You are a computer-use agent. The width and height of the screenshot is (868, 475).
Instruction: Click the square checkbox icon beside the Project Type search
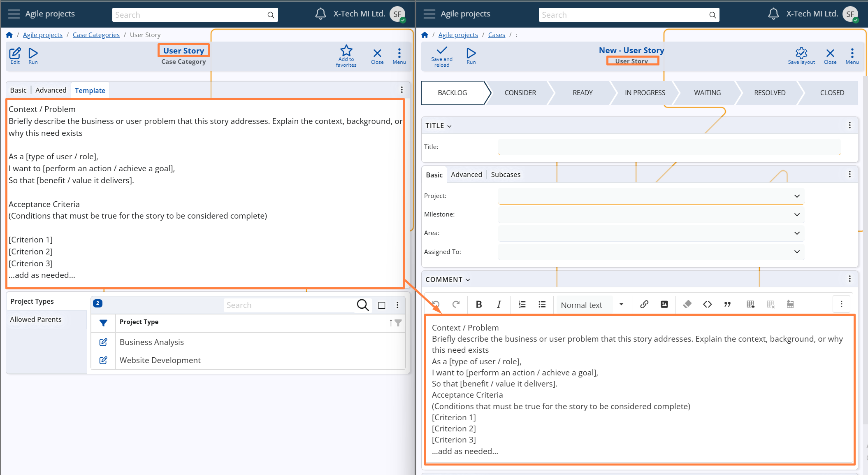click(x=381, y=305)
